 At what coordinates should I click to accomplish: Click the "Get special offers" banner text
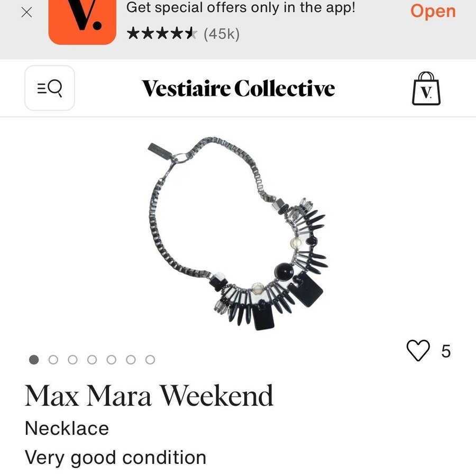point(241,8)
